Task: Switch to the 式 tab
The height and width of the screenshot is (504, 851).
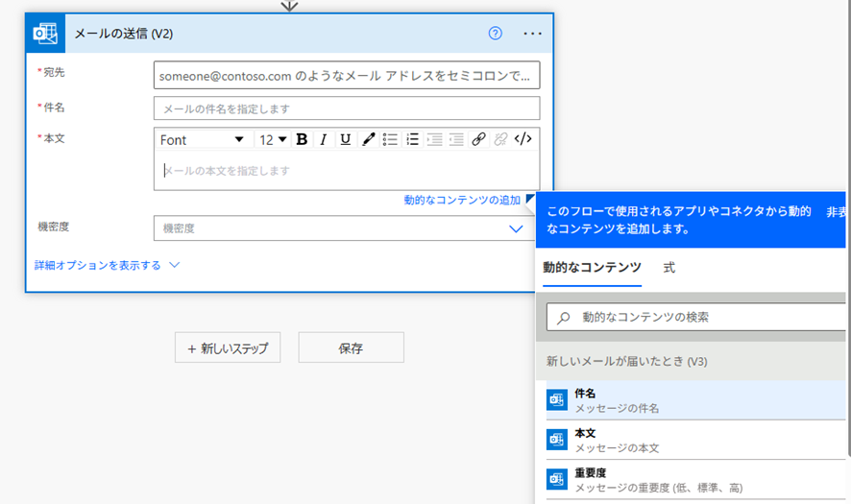Action: pos(669,268)
